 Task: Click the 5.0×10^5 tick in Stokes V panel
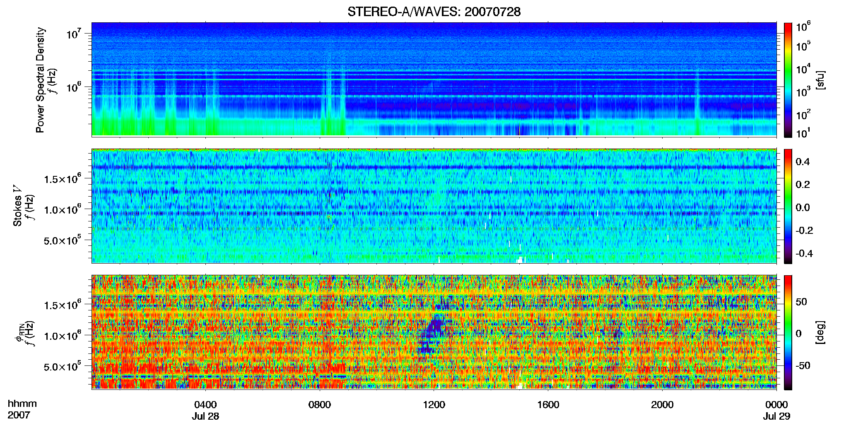[x=63, y=240]
